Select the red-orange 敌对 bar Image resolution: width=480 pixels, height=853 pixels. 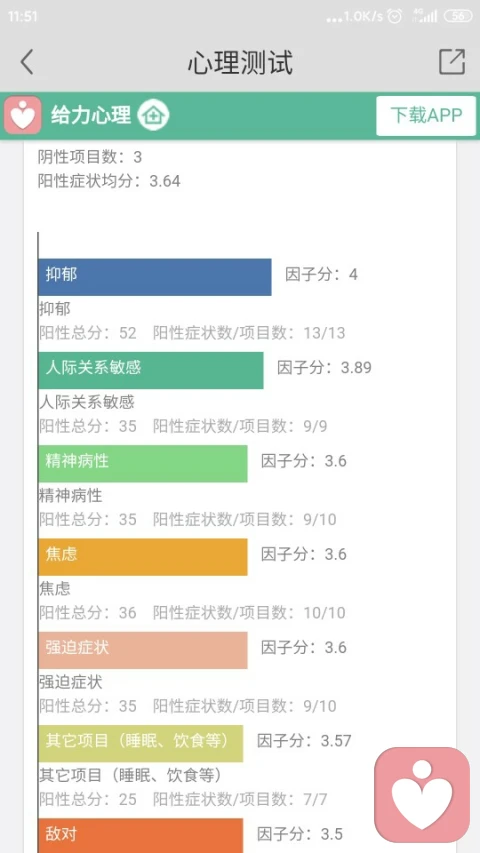click(x=141, y=836)
